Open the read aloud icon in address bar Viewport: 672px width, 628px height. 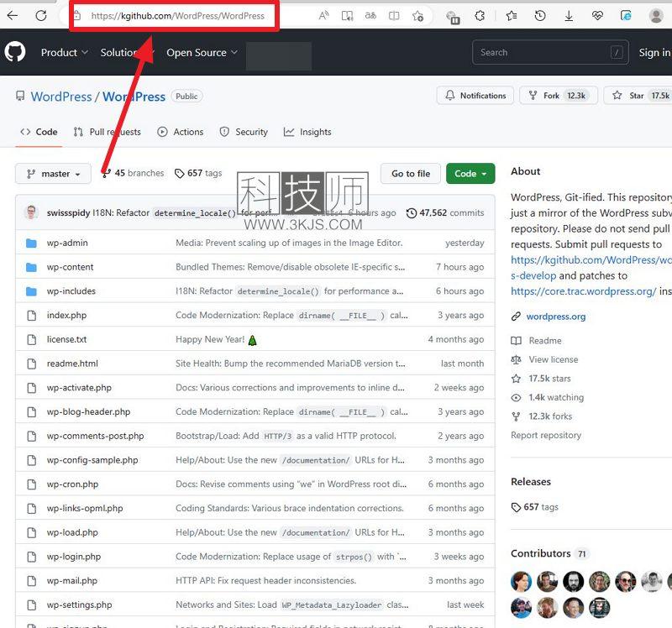click(323, 16)
